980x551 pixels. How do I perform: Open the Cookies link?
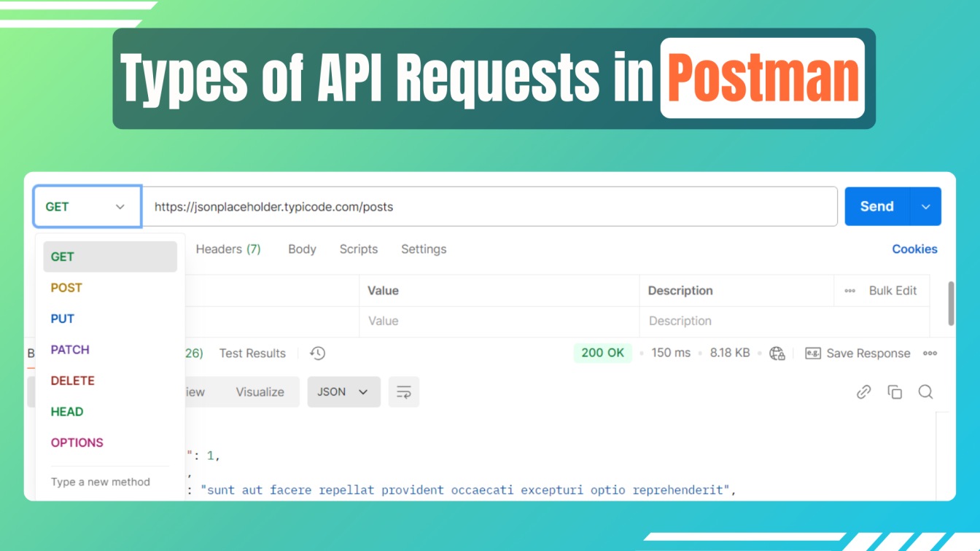[x=914, y=249]
